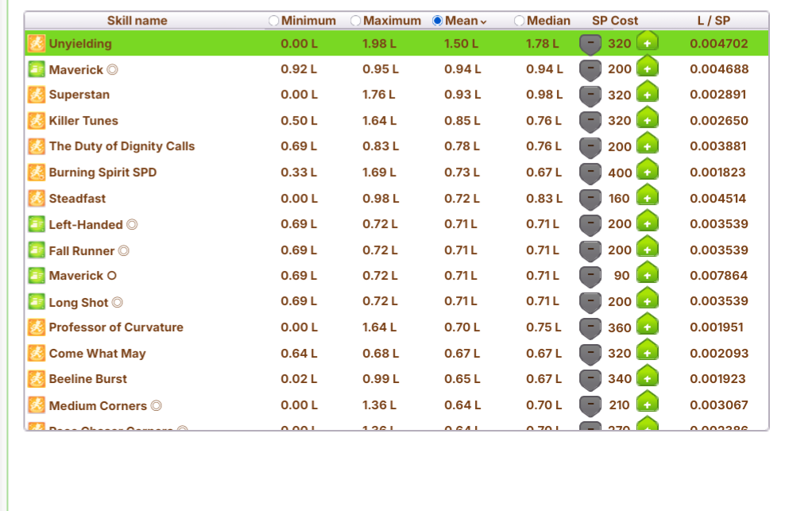This screenshot has height=511, width=812.
Task: Click the Fall Runner green skill icon
Action: [x=37, y=250]
